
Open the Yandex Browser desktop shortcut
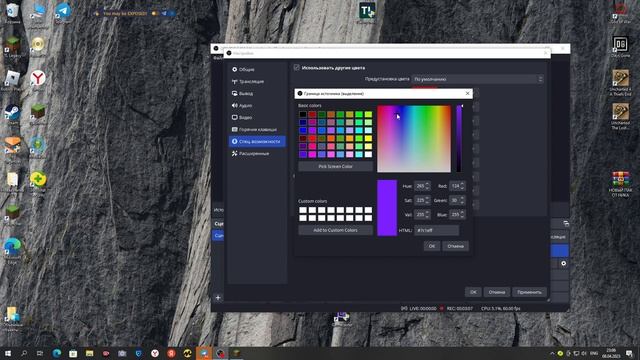[38, 78]
